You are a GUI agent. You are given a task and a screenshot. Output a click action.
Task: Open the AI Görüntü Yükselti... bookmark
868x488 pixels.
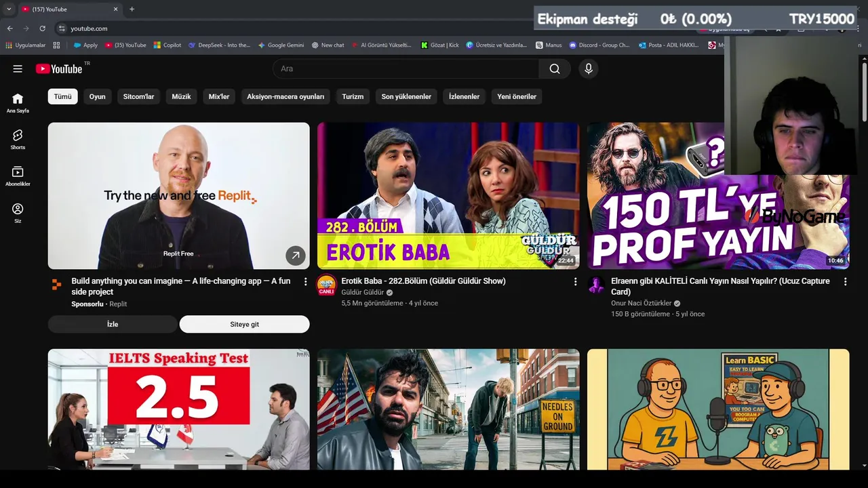381,45
